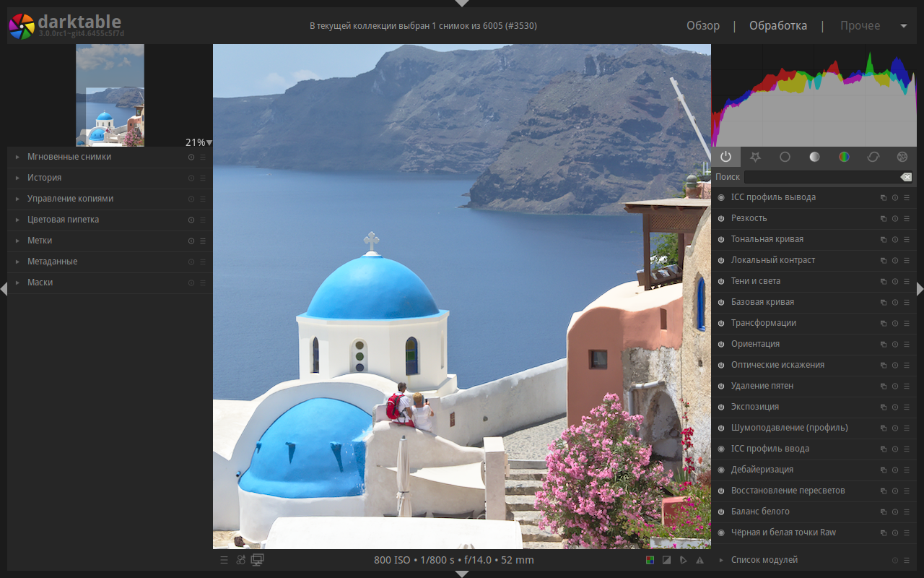The image size is (924, 578).
Task: Toggle the overexposure warning triangle icon
Action: point(699,560)
